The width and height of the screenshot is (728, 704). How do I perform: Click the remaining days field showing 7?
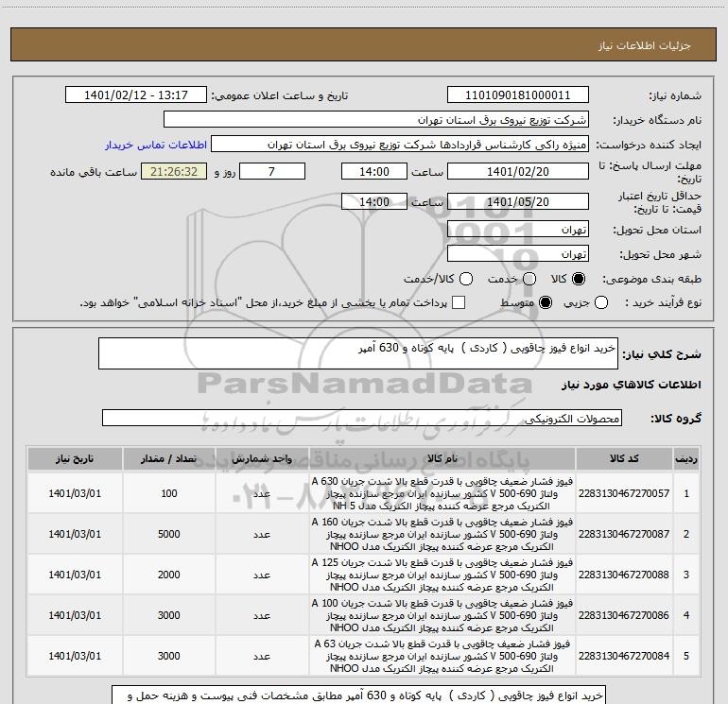coord(272,171)
